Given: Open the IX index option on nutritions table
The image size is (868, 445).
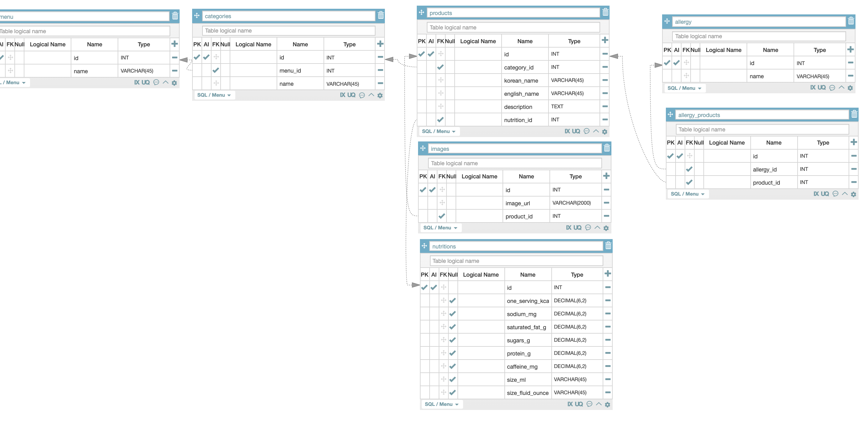Looking at the screenshot, I should (x=570, y=404).
